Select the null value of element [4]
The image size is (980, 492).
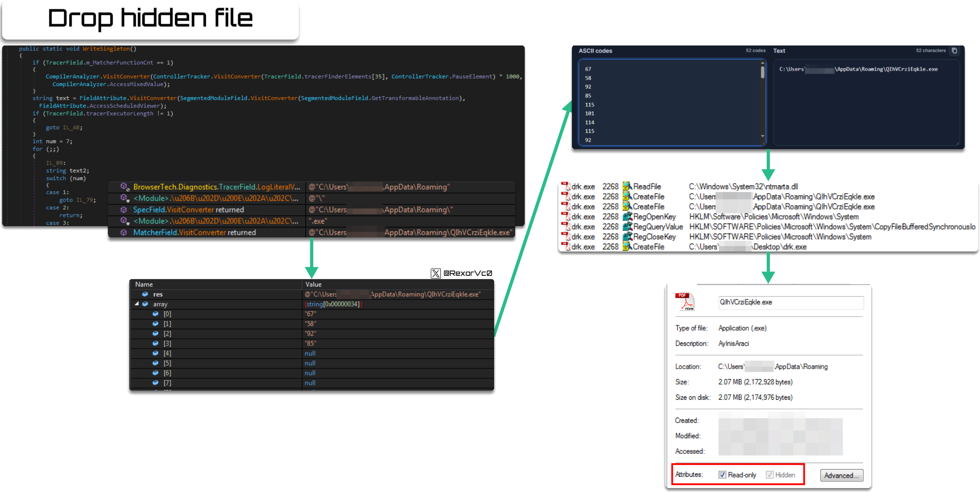point(310,353)
